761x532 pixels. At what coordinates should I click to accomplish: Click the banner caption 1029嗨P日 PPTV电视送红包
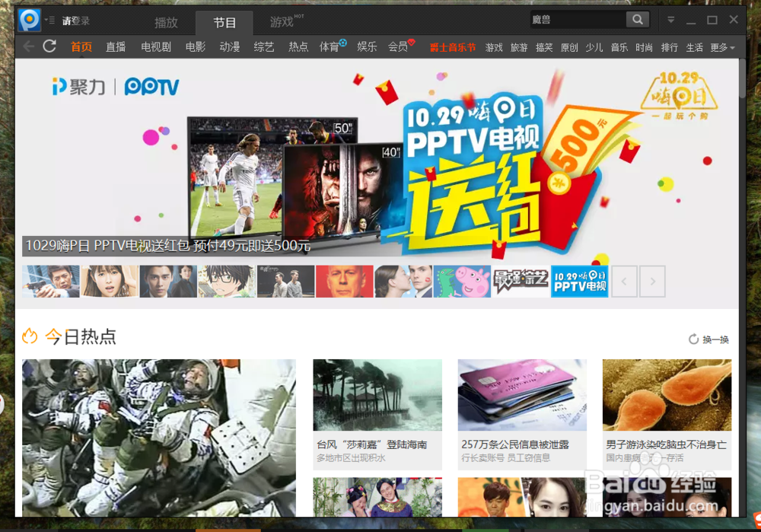pyautogui.click(x=168, y=246)
